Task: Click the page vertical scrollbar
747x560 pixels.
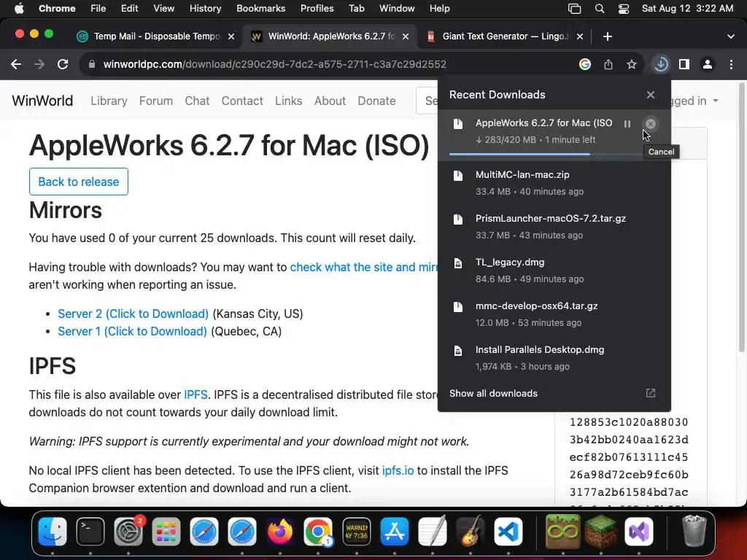Action: [x=741, y=219]
